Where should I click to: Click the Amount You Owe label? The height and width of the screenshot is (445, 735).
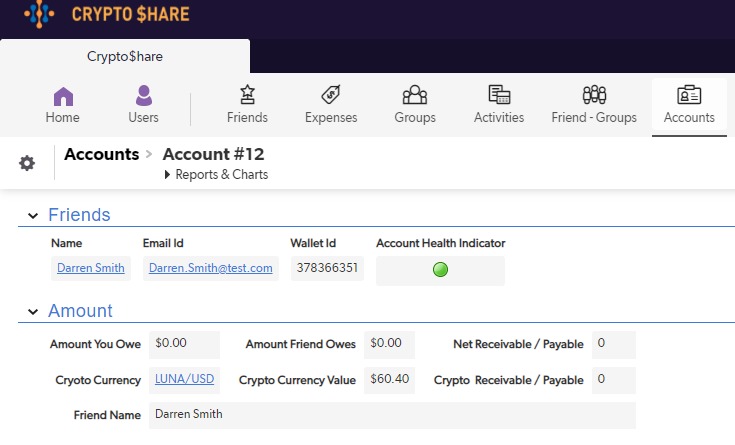(x=96, y=344)
